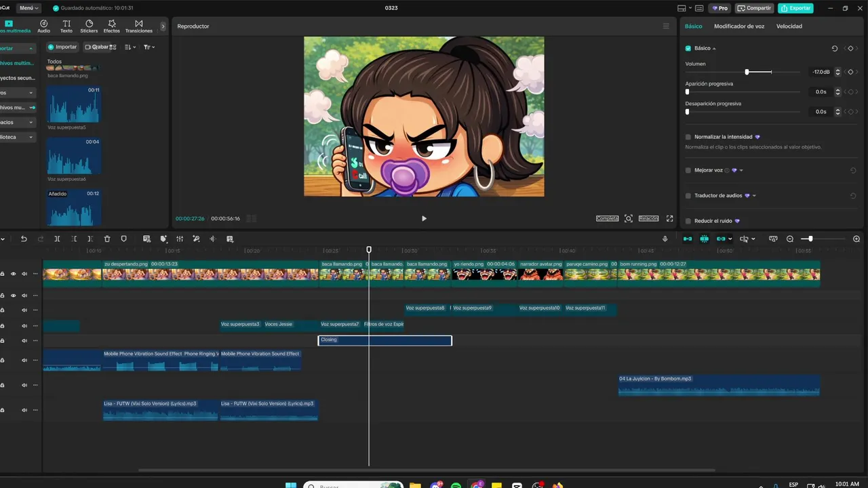Image resolution: width=868 pixels, height=488 pixels.
Task: Click the Compartir button
Action: coord(754,8)
